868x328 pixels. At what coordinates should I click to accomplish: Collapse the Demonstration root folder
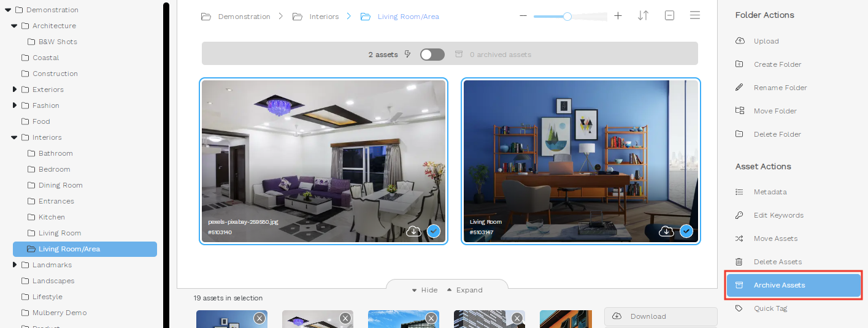pos(8,10)
